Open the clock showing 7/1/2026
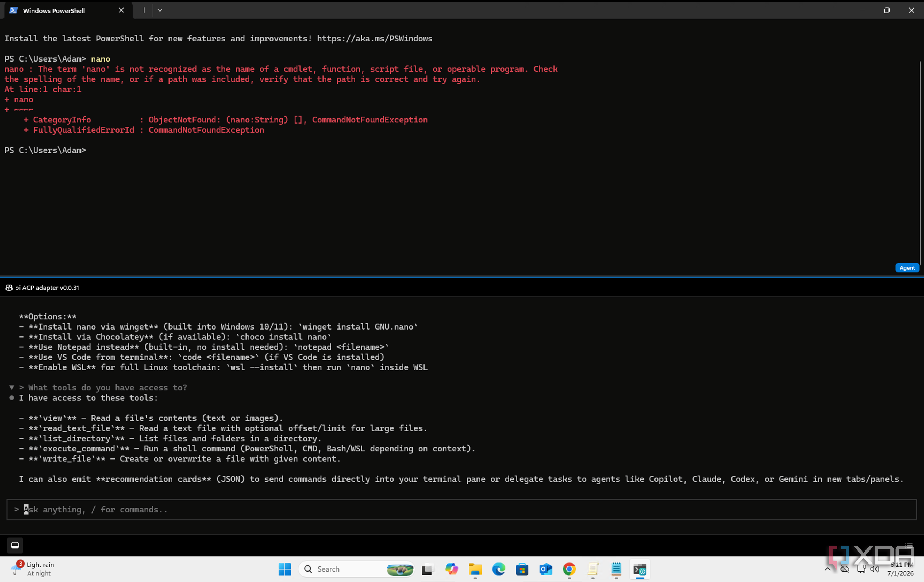 (x=901, y=569)
